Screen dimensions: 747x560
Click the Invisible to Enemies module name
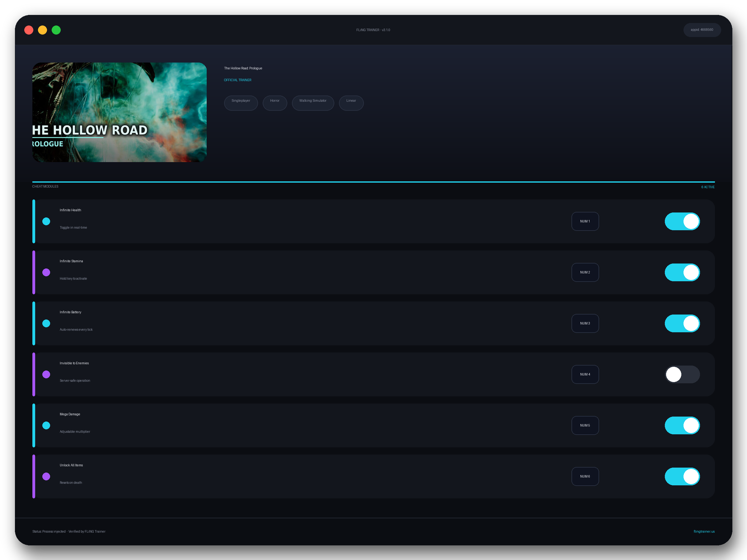(74, 363)
